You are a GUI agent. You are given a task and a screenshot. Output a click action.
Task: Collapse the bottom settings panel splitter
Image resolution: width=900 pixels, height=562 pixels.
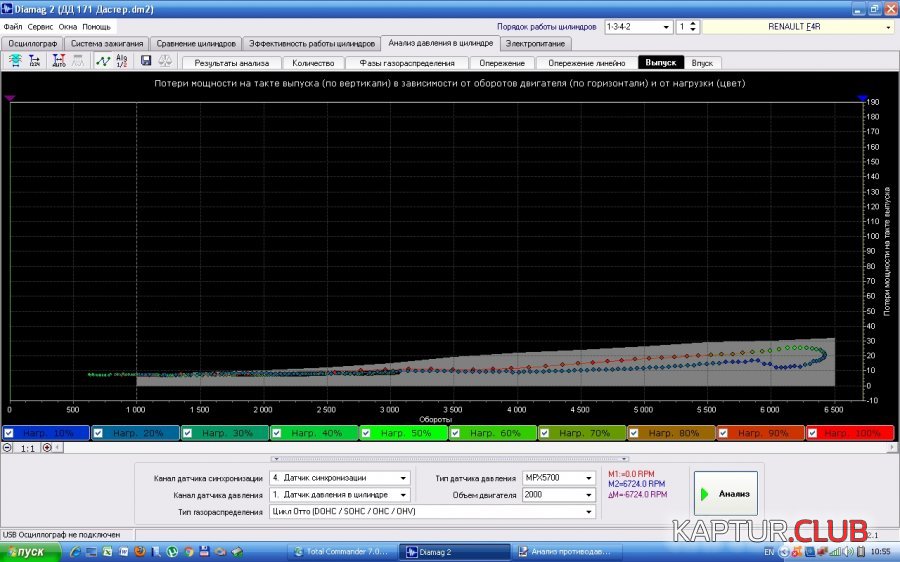pyautogui.click(x=449, y=459)
